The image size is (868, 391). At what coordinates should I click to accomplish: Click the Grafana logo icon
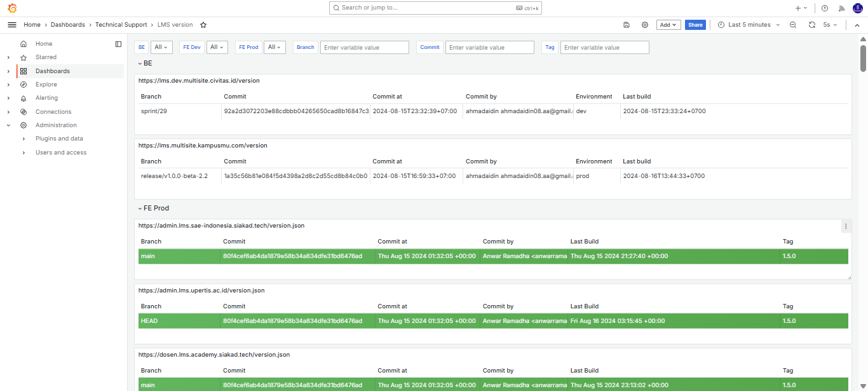coord(12,8)
